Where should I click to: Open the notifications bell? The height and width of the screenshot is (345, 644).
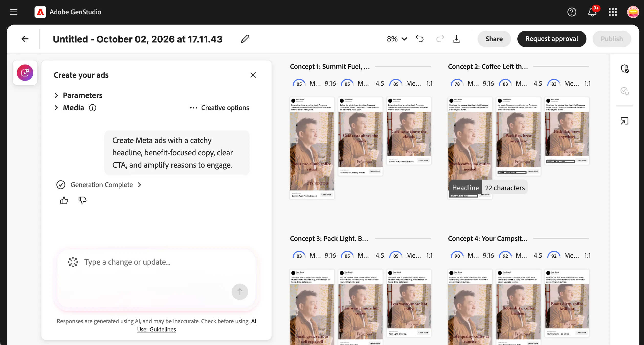592,12
